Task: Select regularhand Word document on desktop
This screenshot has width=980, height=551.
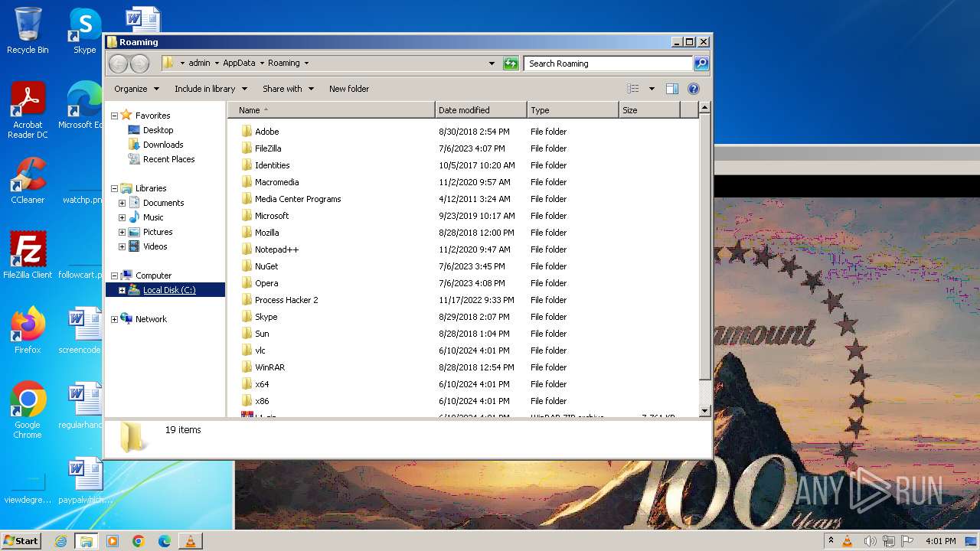Action: point(81,405)
